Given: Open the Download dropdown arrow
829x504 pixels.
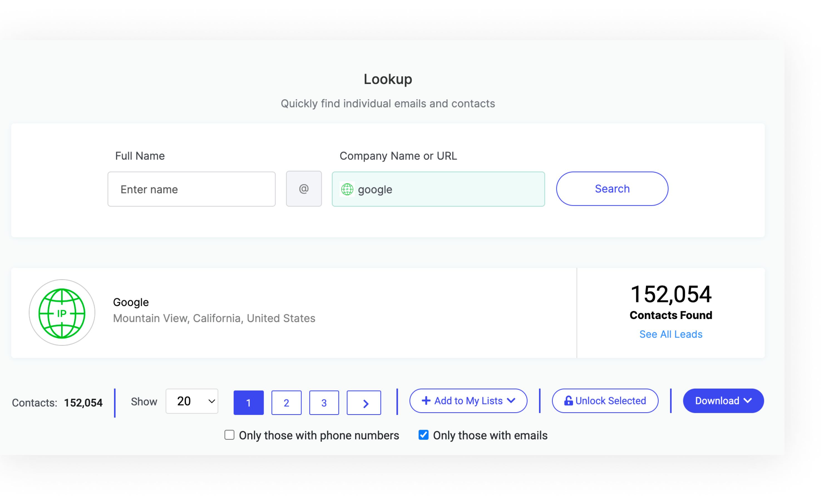Looking at the screenshot, I should [747, 401].
